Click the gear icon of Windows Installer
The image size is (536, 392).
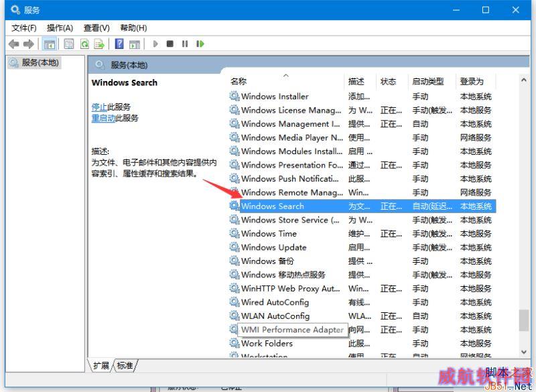234,96
